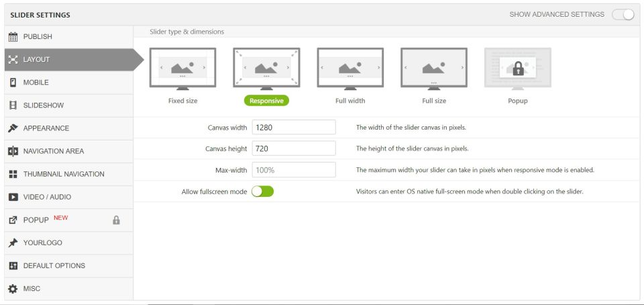The image size is (644, 305).
Task: Click the Mobile phone icon in sidebar
Action: (x=13, y=83)
